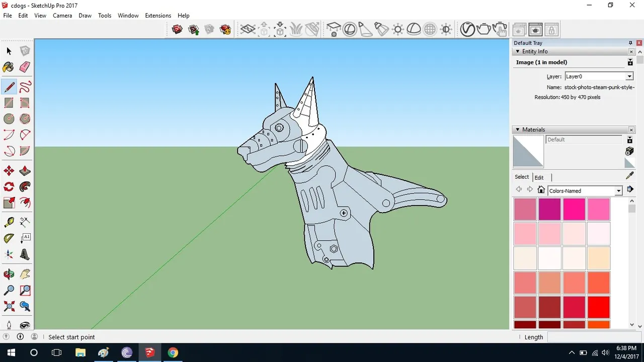Select the Follow Me tool

point(25,187)
